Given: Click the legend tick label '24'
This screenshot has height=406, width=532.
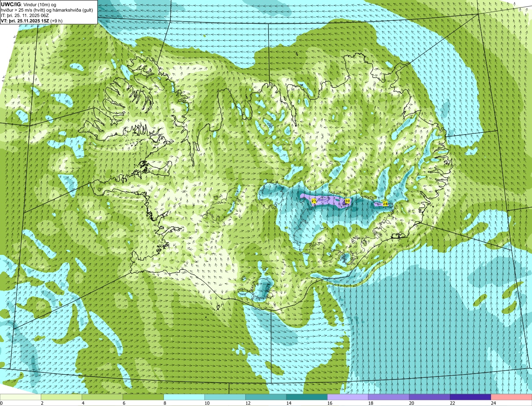Looking at the screenshot, I should click(x=493, y=403).
